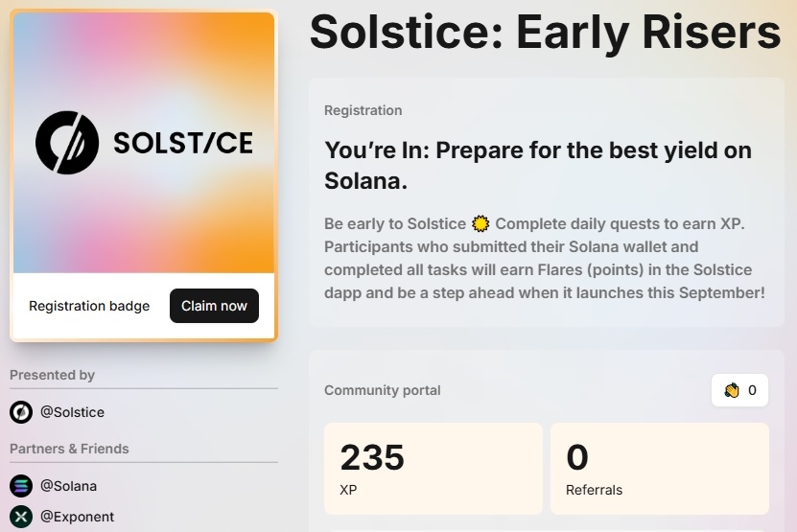The image size is (797, 532).
Task: Open the @Solana partner link
Action: pos(69,486)
